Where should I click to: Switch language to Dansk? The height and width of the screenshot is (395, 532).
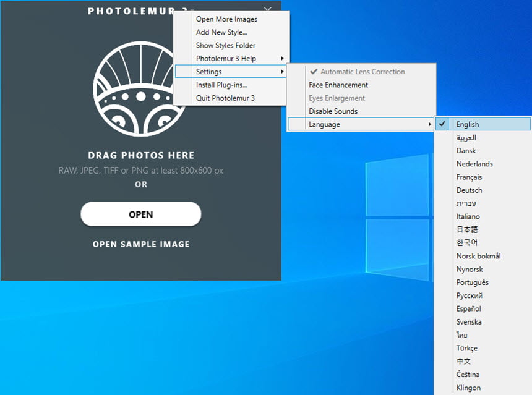coord(483,151)
